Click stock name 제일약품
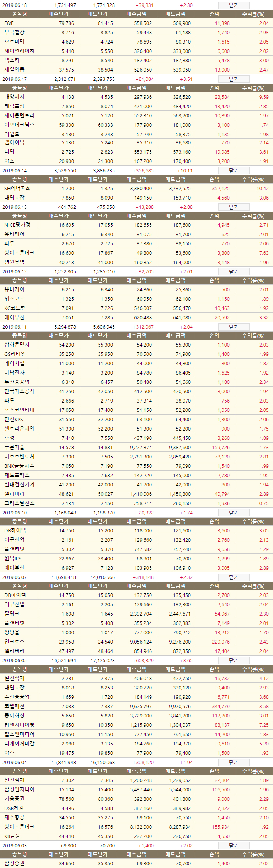This screenshot has width=273, height=868. 14,70
